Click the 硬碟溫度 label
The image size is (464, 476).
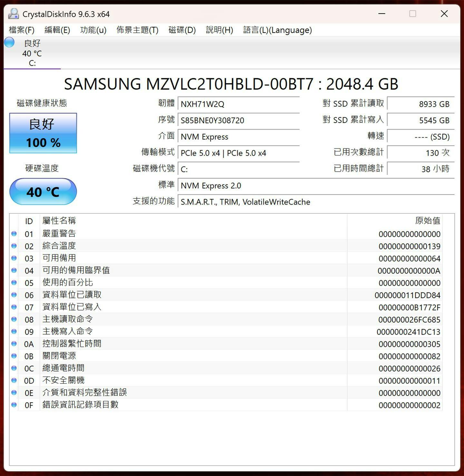[x=42, y=168]
